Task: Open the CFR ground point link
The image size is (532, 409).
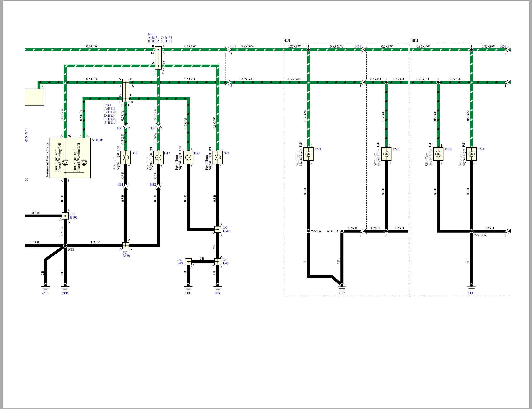Action: coord(65,293)
